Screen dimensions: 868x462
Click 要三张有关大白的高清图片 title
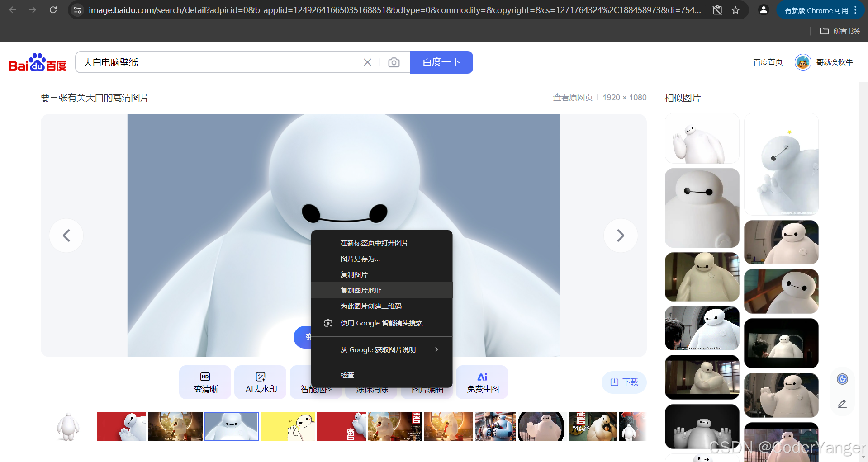[x=95, y=98]
